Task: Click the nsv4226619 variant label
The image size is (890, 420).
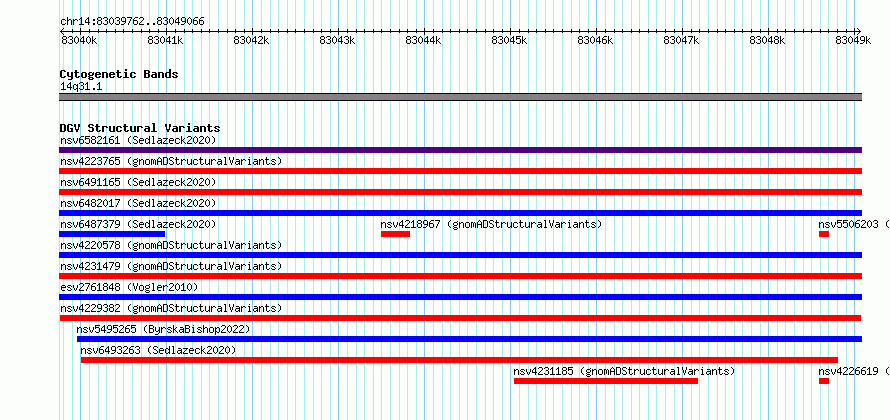Action: click(x=854, y=371)
